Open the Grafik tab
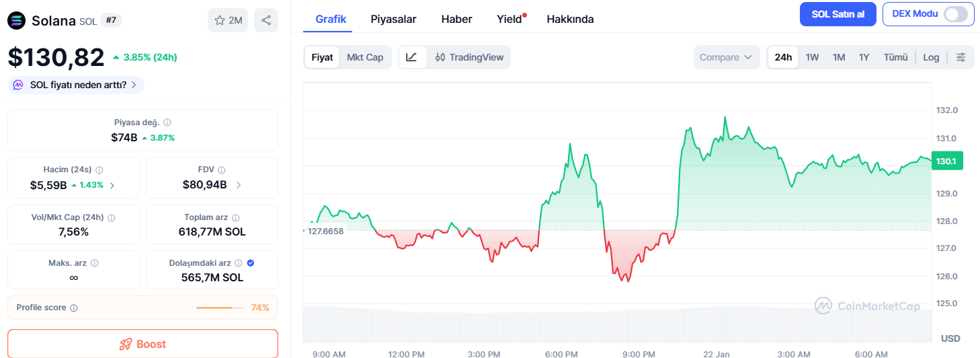Image resolution: width=980 pixels, height=358 pixels. pyautogui.click(x=331, y=19)
